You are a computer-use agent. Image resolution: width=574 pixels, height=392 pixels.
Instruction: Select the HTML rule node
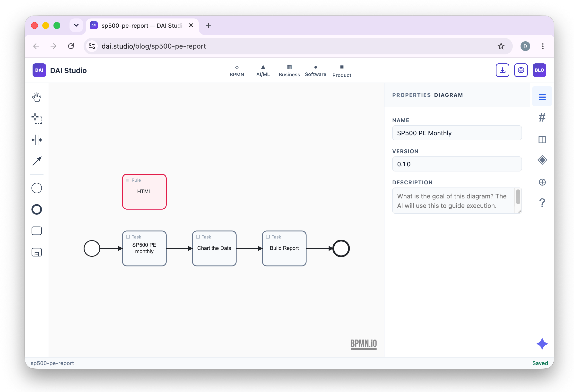(x=144, y=192)
